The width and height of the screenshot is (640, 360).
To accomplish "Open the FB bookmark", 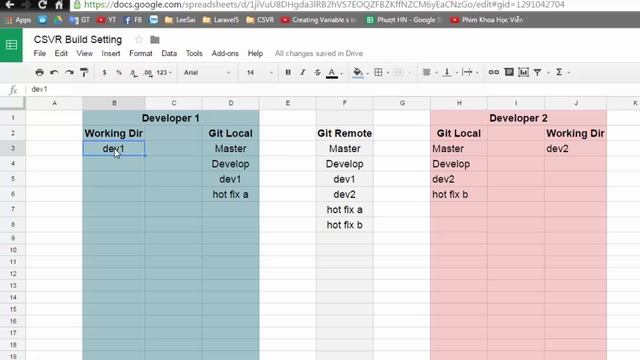I will [x=133, y=20].
